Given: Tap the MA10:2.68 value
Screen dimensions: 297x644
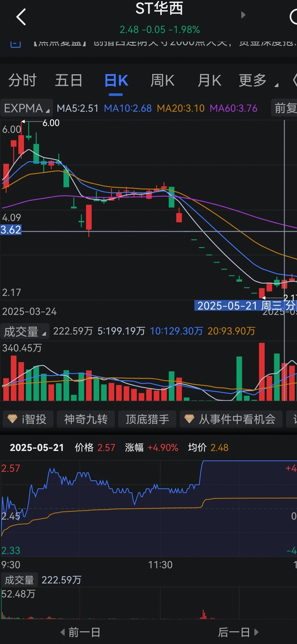Looking at the screenshot, I should pyautogui.click(x=128, y=108).
